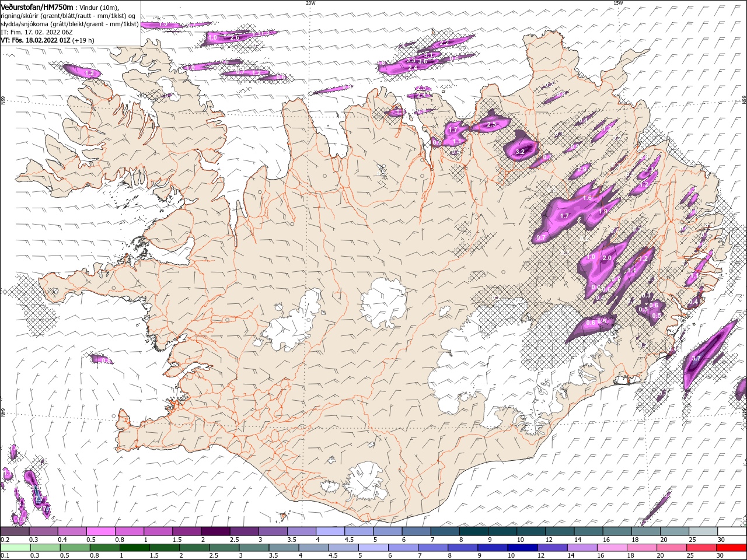
Task: Click the 15W longitude label
Action: tap(618, 3)
